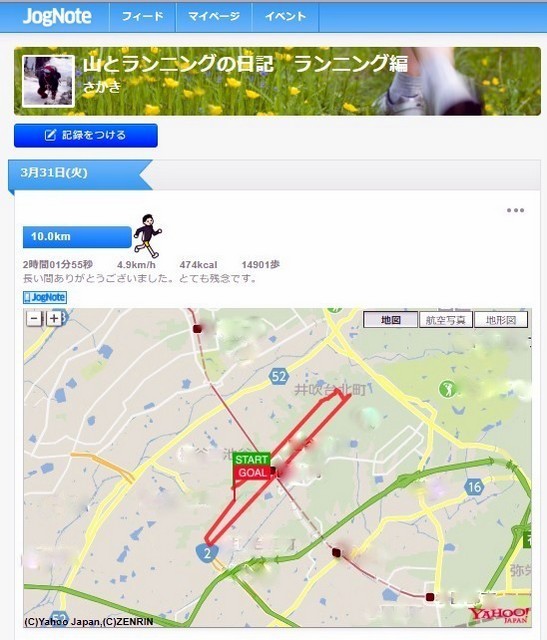
Task: Click the golf course icon on map
Action: click(447, 389)
